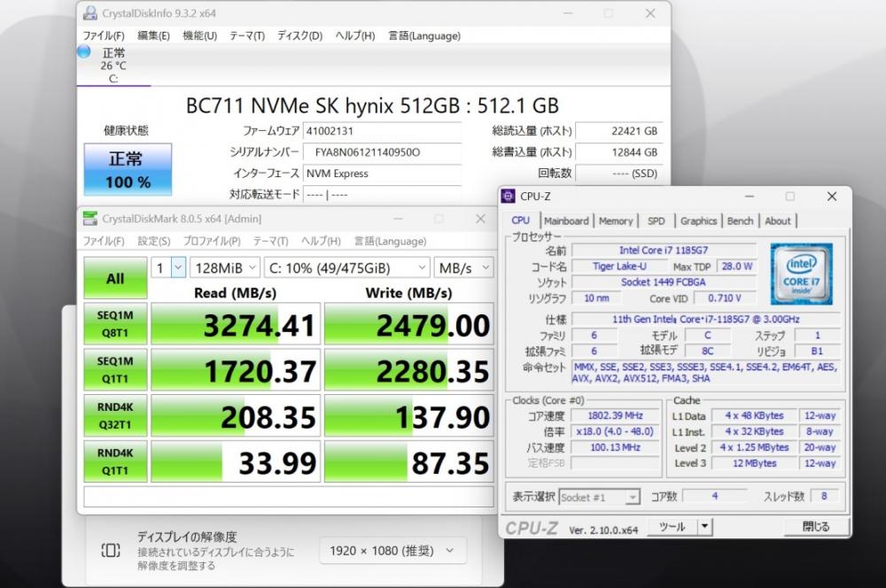Open the C: 10% (49/475GiB) drive dropdown

pos(347,267)
